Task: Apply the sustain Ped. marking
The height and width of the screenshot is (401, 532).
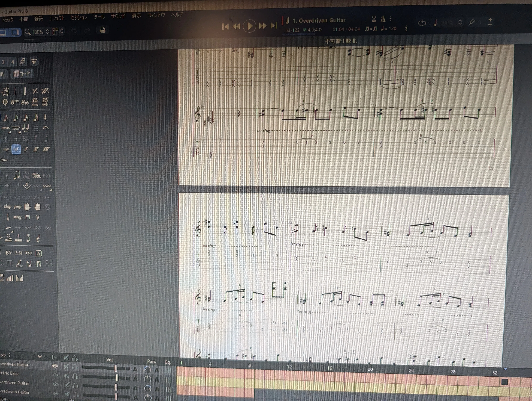Action: (37, 175)
